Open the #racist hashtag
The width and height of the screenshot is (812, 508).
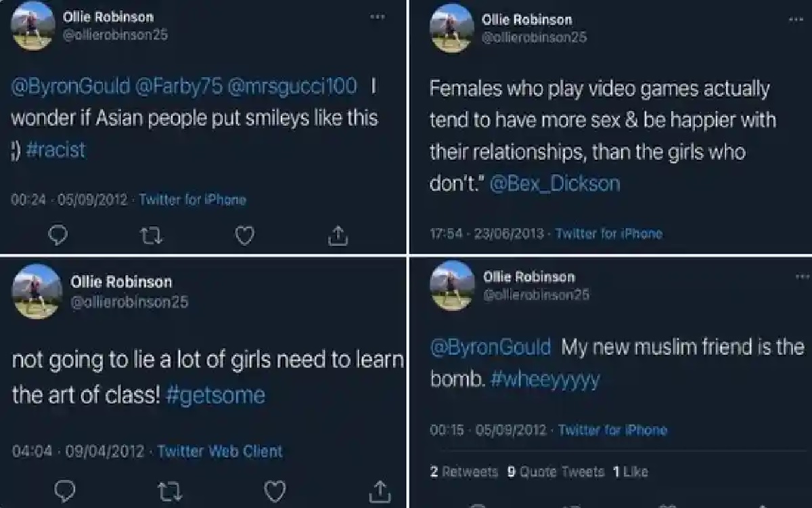(56, 150)
